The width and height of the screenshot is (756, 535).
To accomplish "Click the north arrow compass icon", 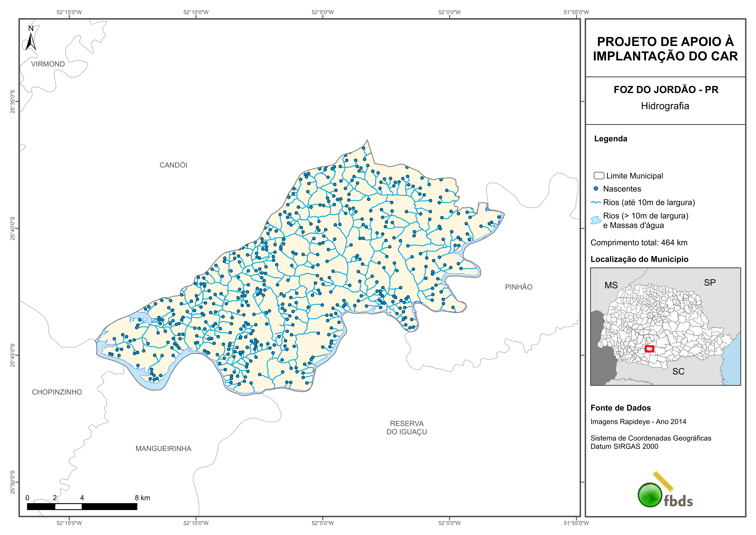I will [x=31, y=40].
